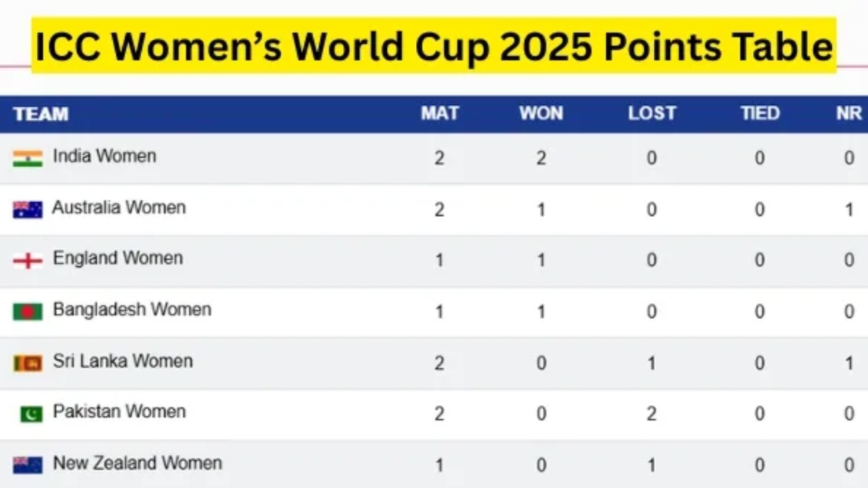The width and height of the screenshot is (868, 488).
Task: Open Pakistan Women team link
Action: [119, 412]
